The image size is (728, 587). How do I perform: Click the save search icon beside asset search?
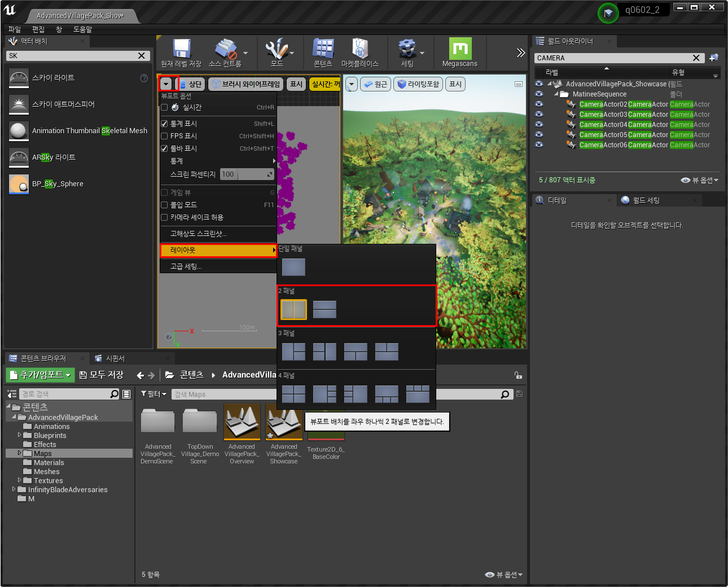(519, 394)
